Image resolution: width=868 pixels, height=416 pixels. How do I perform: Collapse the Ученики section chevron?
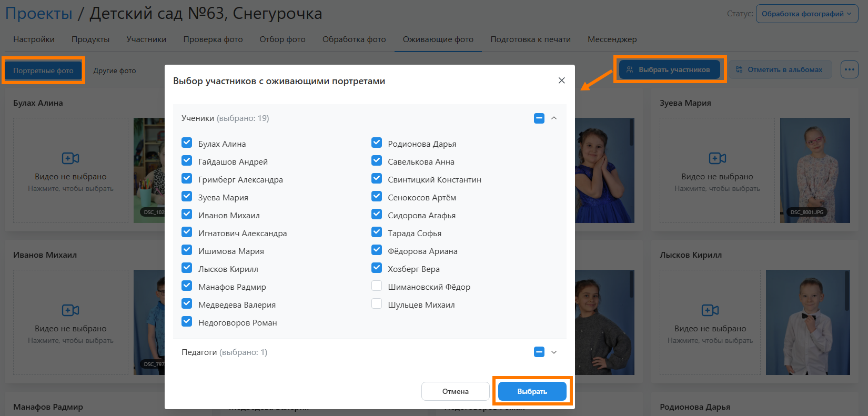pyautogui.click(x=554, y=118)
